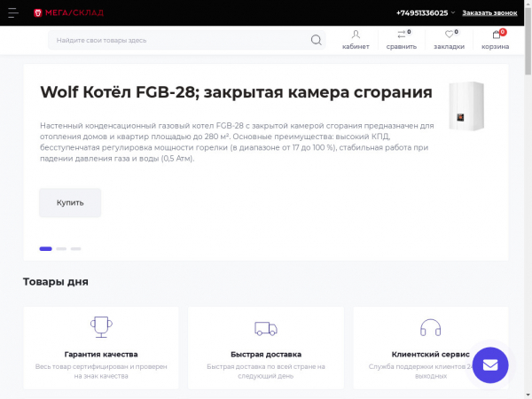Click the МЕГА/СКЛАД logo
This screenshot has height=399, width=532.
pos(67,13)
